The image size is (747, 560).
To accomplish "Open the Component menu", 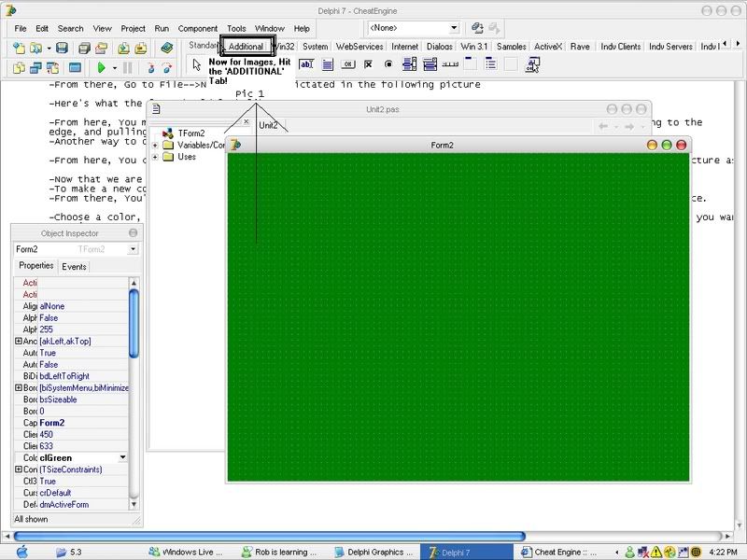I will [198, 29].
